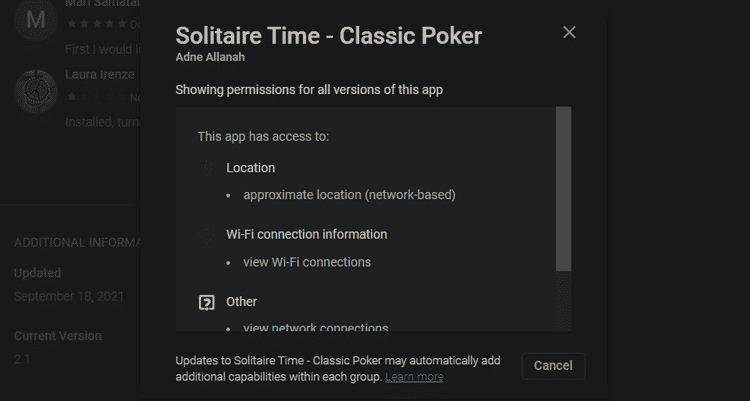Click the Location permission icon

[207, 168]
